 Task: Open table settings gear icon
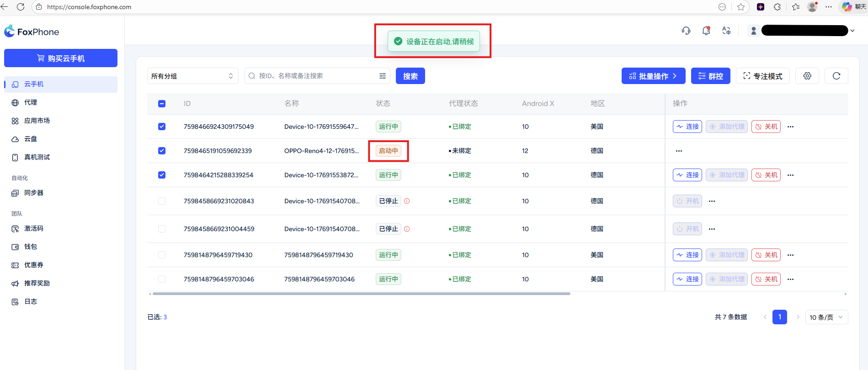point(807,76)
